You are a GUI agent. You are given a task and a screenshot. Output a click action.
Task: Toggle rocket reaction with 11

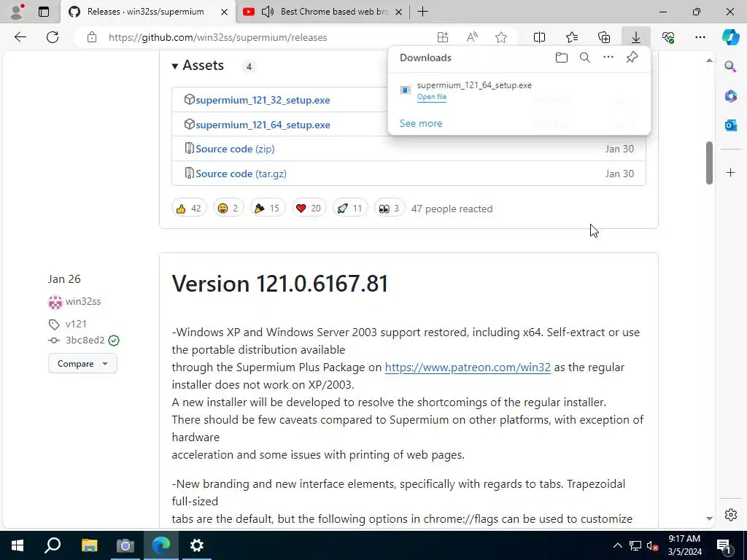click(x=350, y=208)
